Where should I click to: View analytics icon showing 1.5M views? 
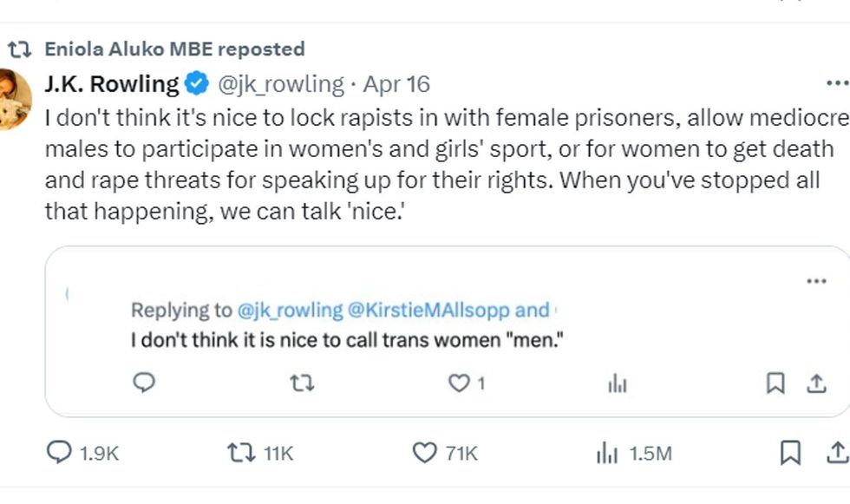coord(605,452)
